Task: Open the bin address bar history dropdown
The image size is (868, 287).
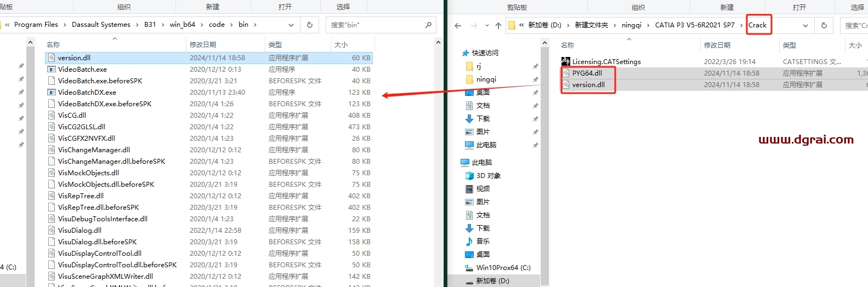Action: coord(291,25)
